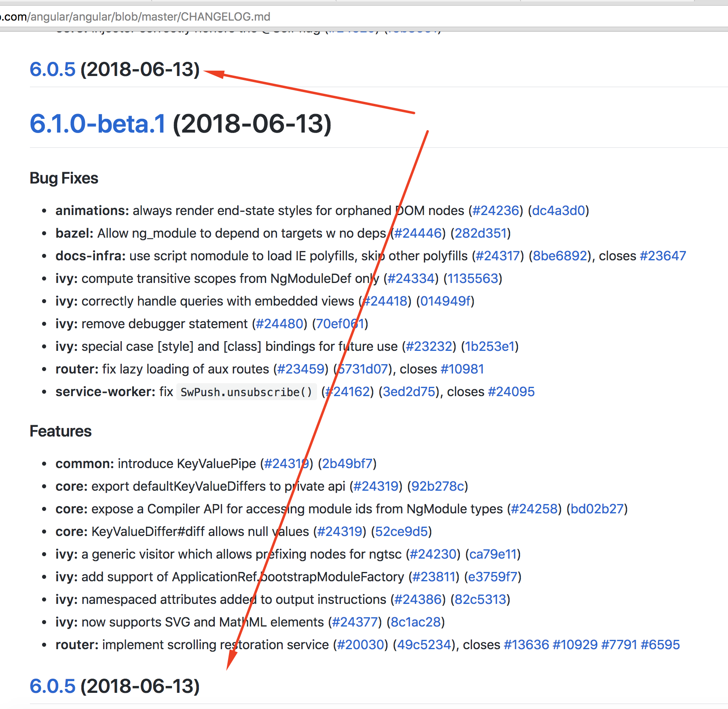The image size is (728, 709).
Task: Open service-worker SwPush fix #24162
Action: pos(349,391)
